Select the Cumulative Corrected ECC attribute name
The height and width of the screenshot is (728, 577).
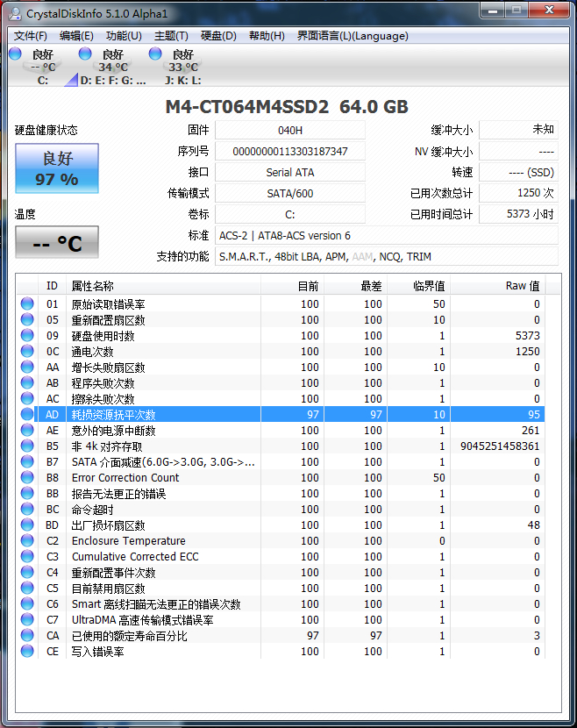coord(135,557)
